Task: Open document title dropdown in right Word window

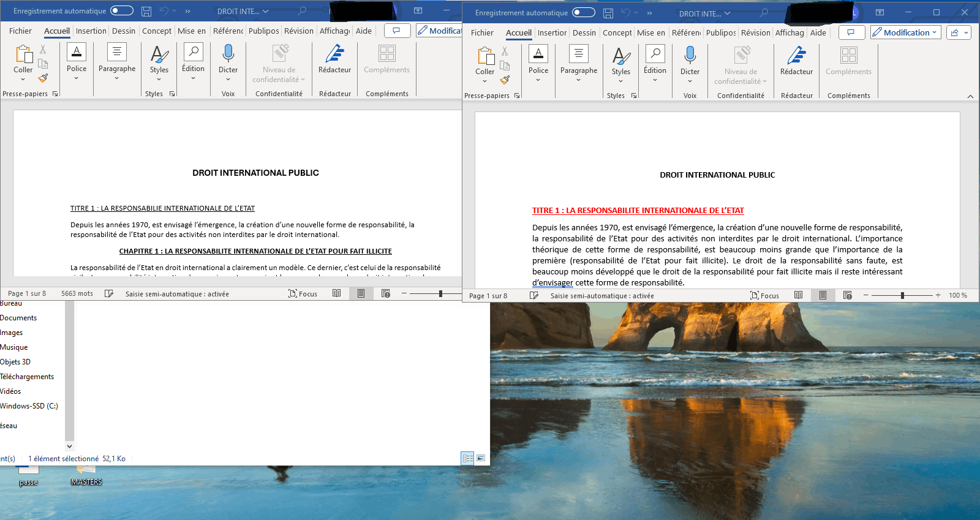Action: (x=727, y=13)
